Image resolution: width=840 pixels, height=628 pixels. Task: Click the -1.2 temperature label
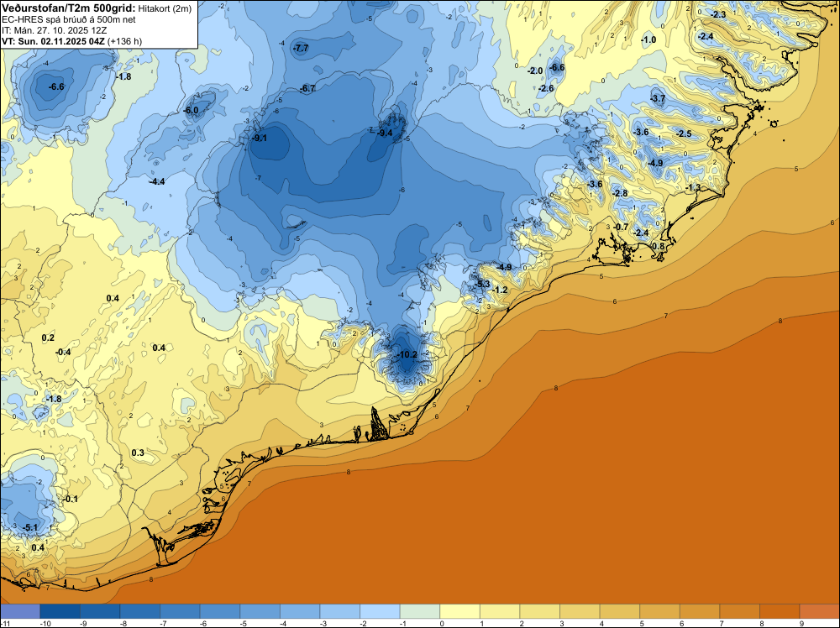click(x=500, y=290)
